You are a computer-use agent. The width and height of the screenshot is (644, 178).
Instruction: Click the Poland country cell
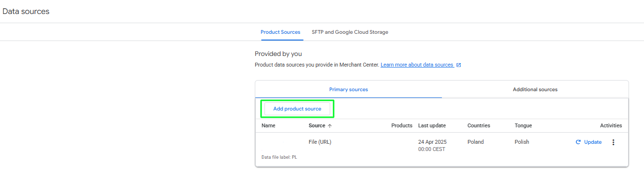(476, 142)
